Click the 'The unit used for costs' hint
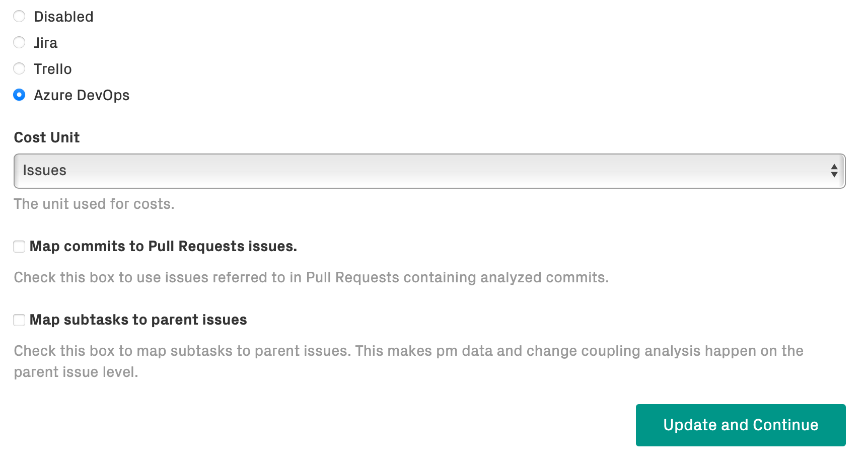The height and width of the screenshot is (467, 868). click(94, 204)
